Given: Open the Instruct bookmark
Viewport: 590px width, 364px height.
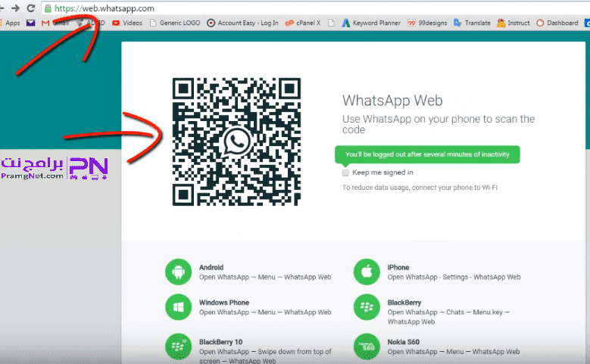Looking at the screenshot, I should click(514, 23).
